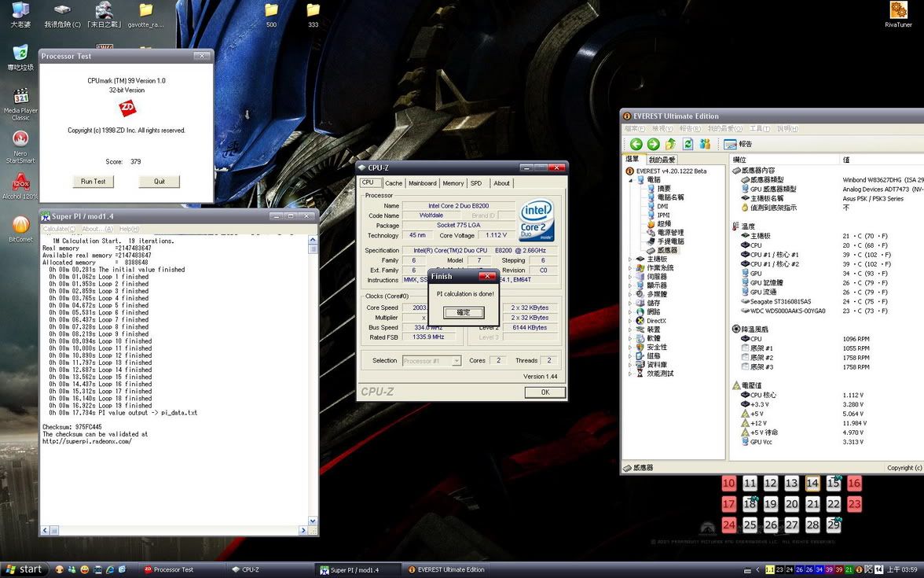Click the taskbar clock showing 03:59

[902, 569]
